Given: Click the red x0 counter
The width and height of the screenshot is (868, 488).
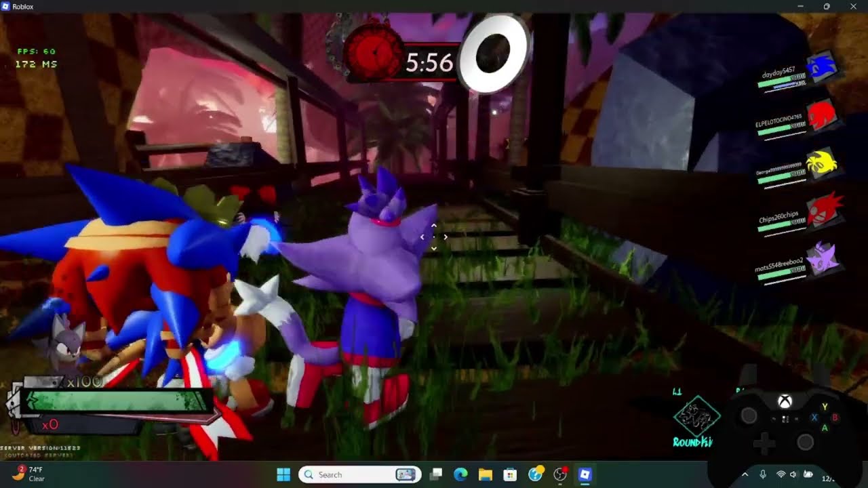Looking at the screenshot, I should tap(50, 425).
